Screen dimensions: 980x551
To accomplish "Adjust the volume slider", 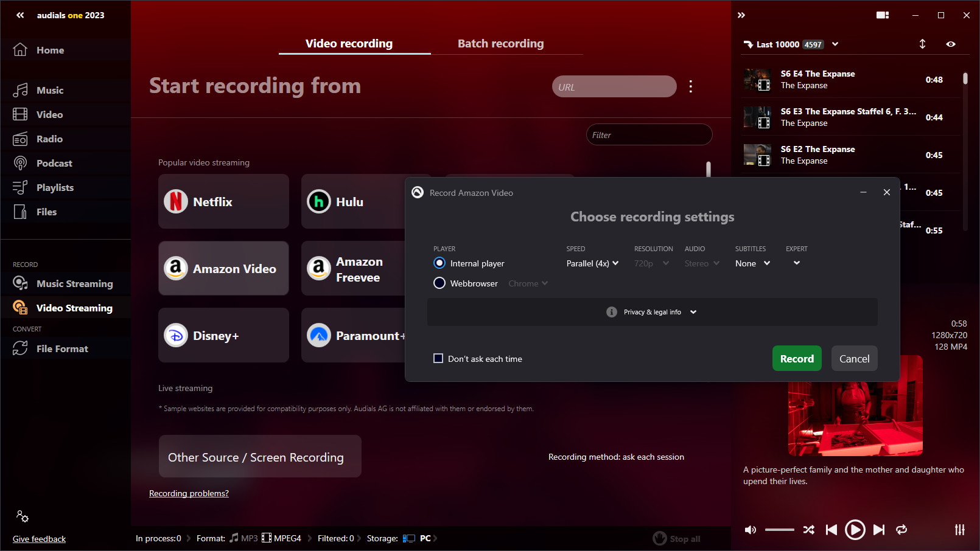I will 779,530.
